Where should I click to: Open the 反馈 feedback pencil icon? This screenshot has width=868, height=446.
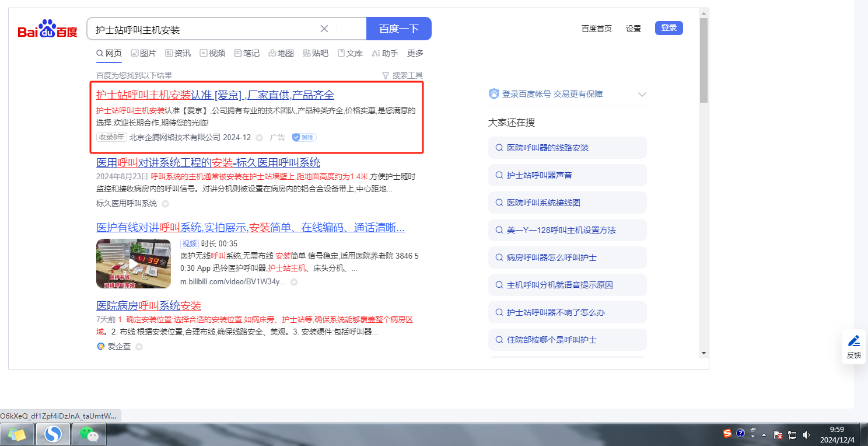pos(854,341)
